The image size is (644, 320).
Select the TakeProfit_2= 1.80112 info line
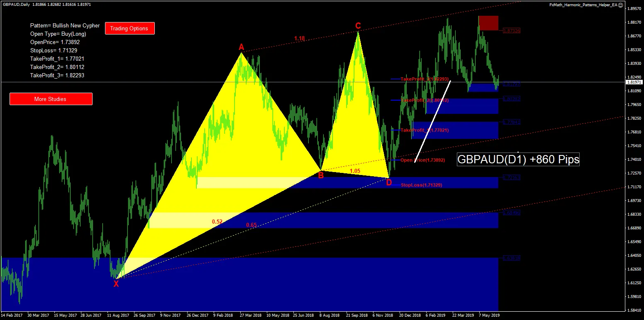pos(57,67)
